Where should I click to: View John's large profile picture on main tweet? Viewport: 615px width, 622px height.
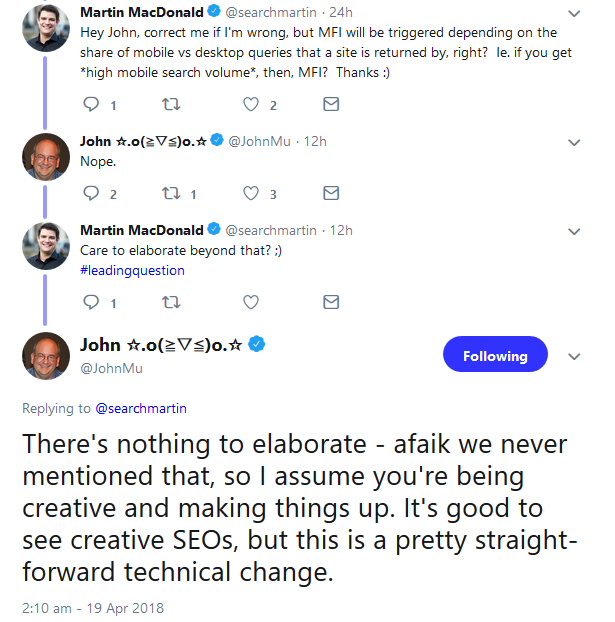click(46, 355)
